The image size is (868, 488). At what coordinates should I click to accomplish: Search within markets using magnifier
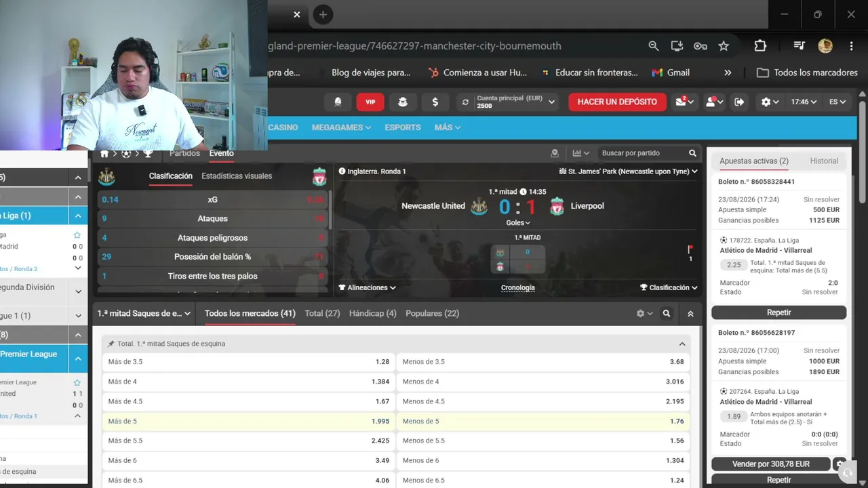pyautogui.click(x=667, y=314)
